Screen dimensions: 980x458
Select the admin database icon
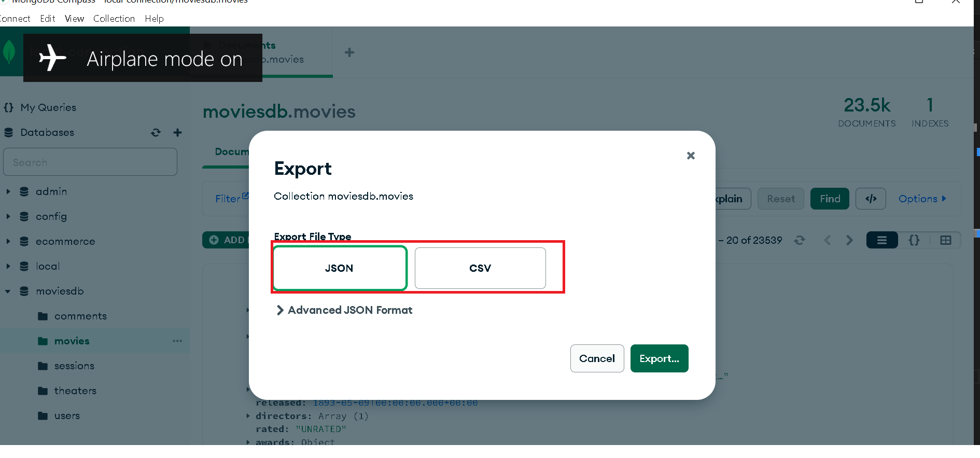click(24, 191)
